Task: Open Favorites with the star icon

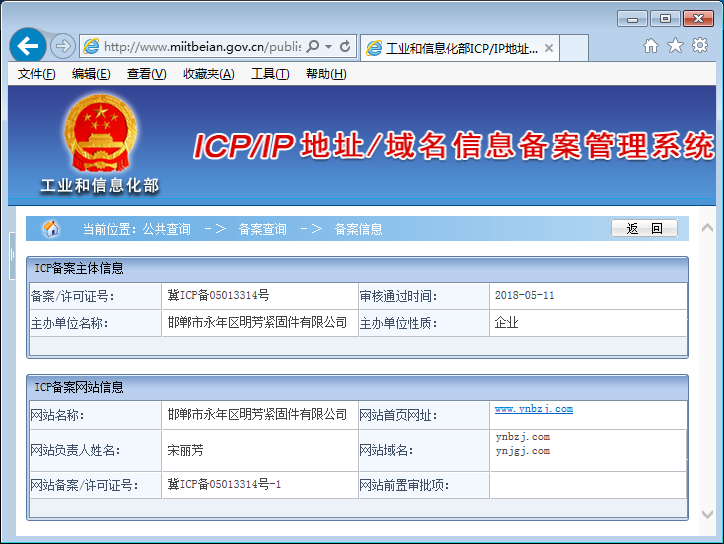Action: coord(675,46)
